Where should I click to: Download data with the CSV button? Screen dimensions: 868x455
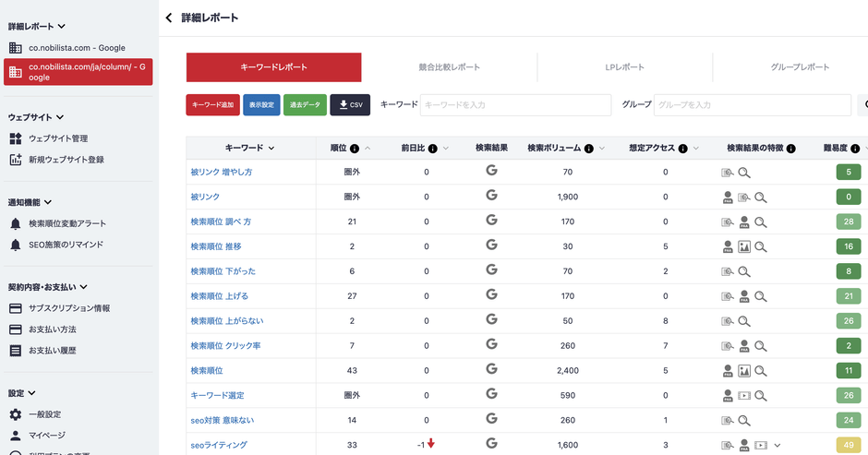(350, 105)
